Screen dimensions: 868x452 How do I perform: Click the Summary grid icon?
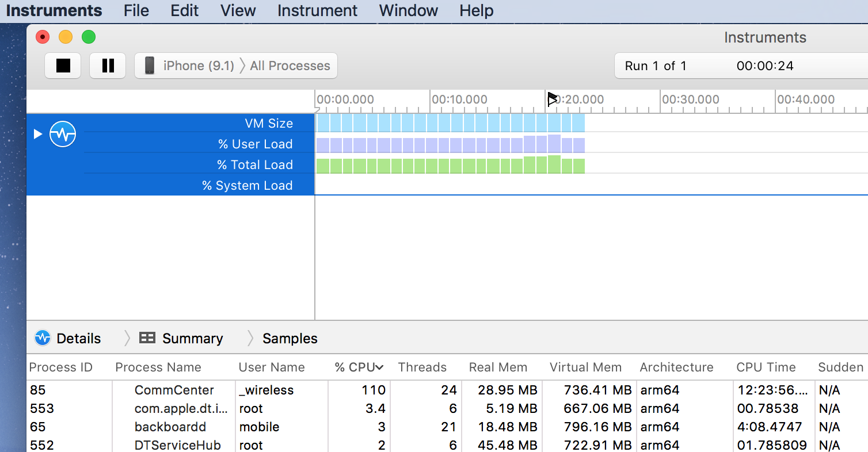click(x=147, y=338)
